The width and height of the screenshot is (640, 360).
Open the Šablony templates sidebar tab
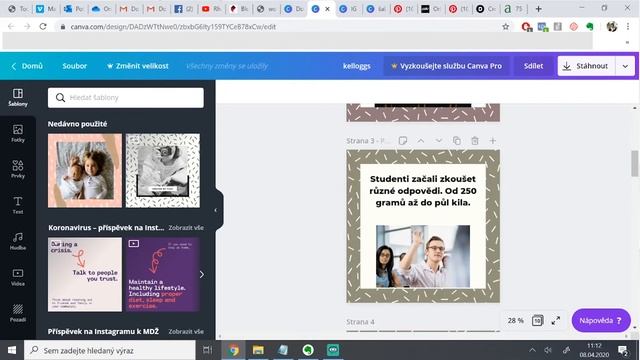pyautogui.click(x=18, y=98)
